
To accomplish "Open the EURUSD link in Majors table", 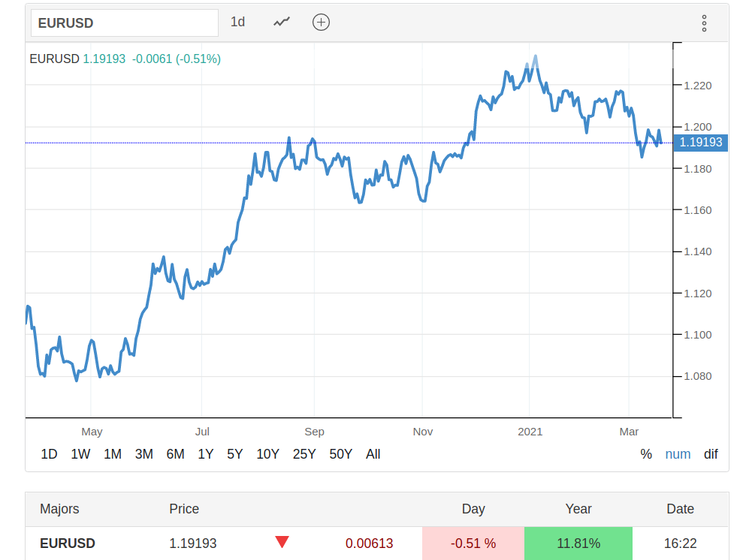I will tap(68, 543).
